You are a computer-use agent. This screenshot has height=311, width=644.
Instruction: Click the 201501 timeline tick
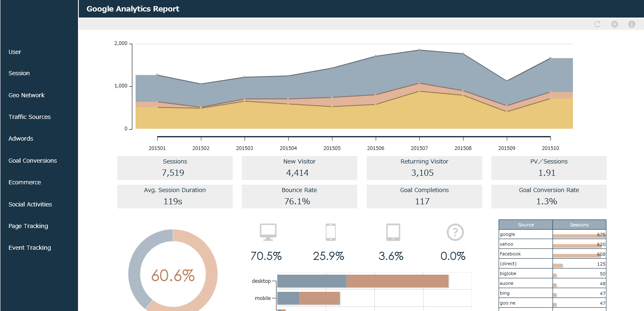pyautogui.click(x=157, y=148)
